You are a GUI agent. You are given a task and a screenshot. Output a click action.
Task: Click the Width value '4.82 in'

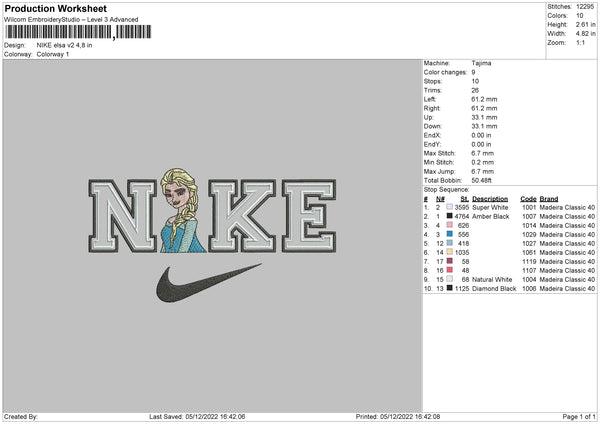click(x=586, y=34)
